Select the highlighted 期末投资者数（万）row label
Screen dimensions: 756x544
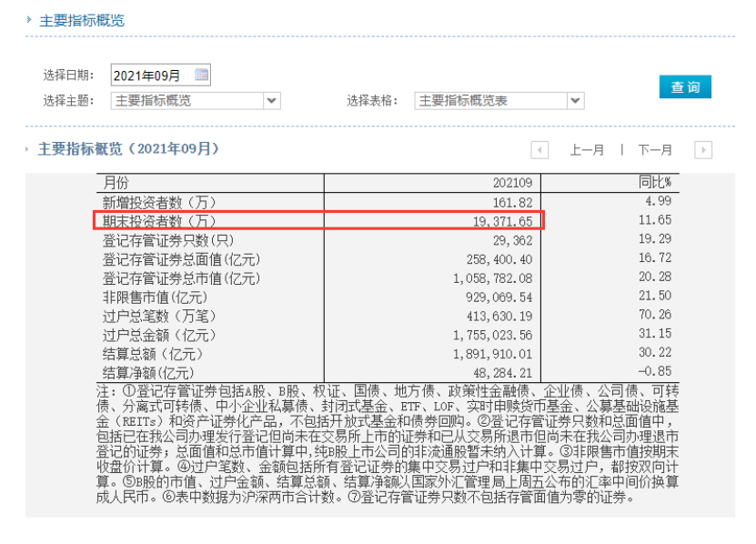[159, 220]
